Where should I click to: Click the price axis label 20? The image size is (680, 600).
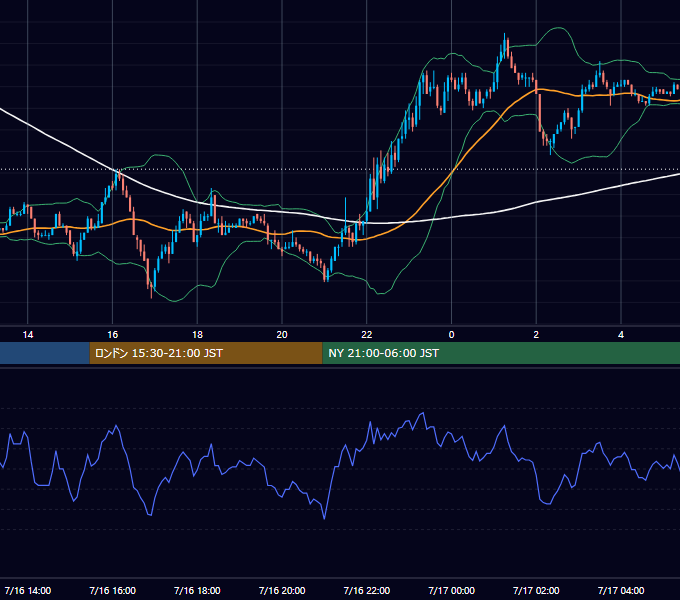(x=282, y=335)
